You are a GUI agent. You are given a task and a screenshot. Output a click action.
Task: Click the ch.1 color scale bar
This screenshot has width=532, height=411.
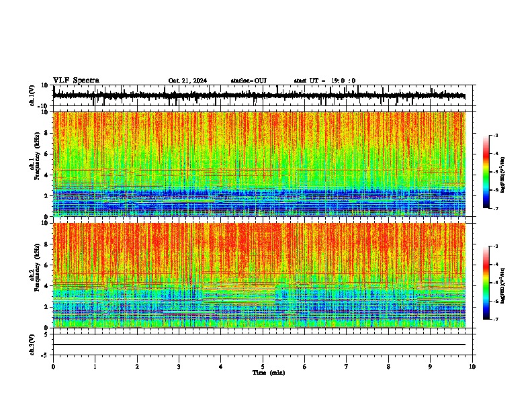[x=486, y=172]
